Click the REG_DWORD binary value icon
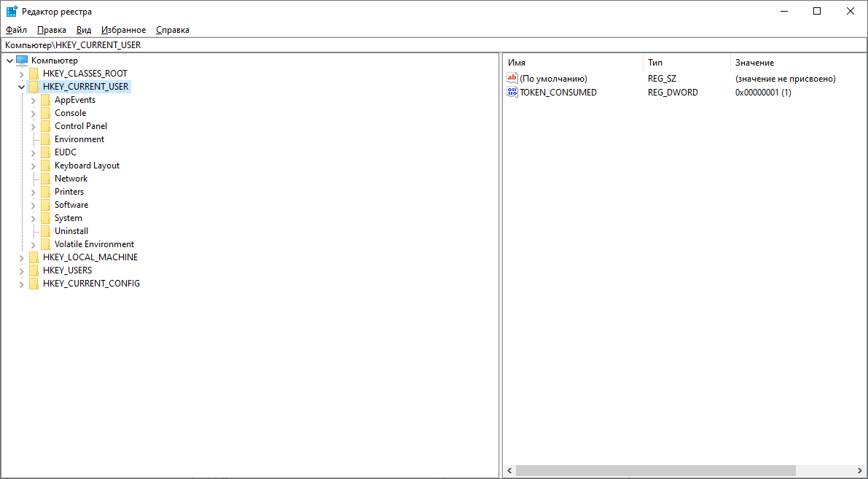 pyautogui.click(x=512, y=92)
